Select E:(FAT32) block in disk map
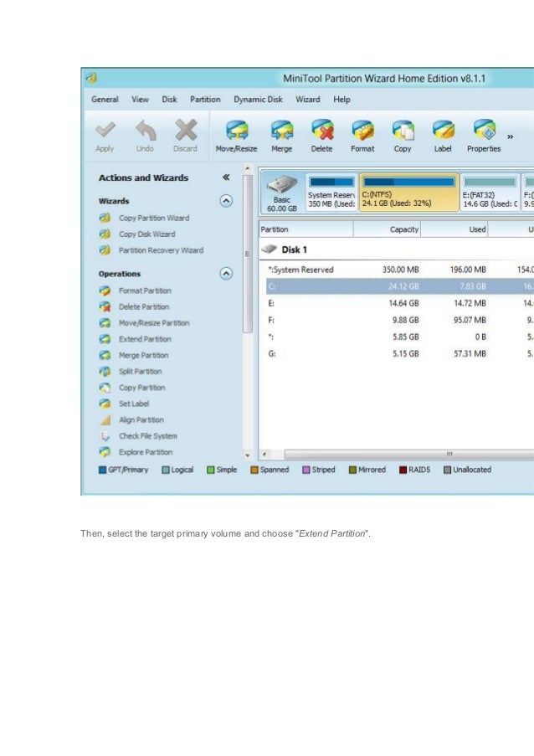 (490, 193)
